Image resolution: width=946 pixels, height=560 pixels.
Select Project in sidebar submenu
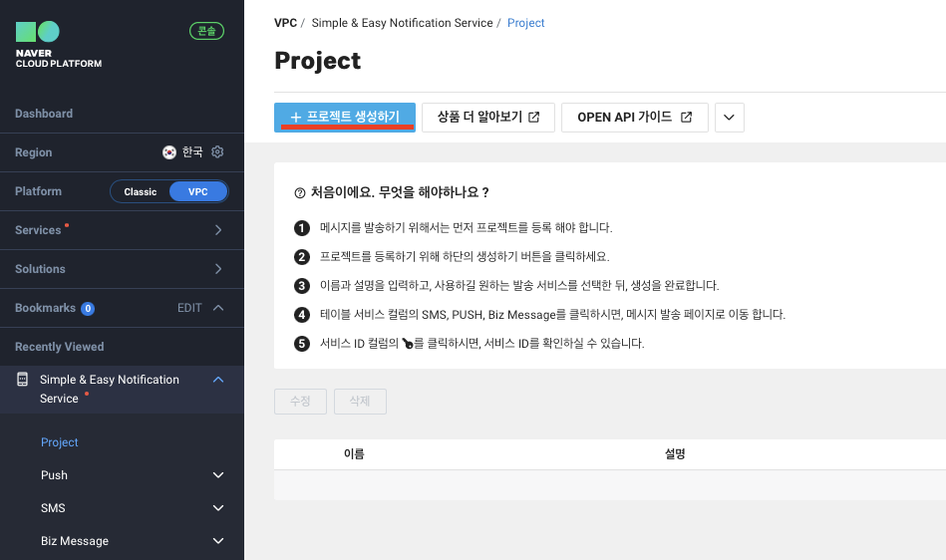[60, 441]
